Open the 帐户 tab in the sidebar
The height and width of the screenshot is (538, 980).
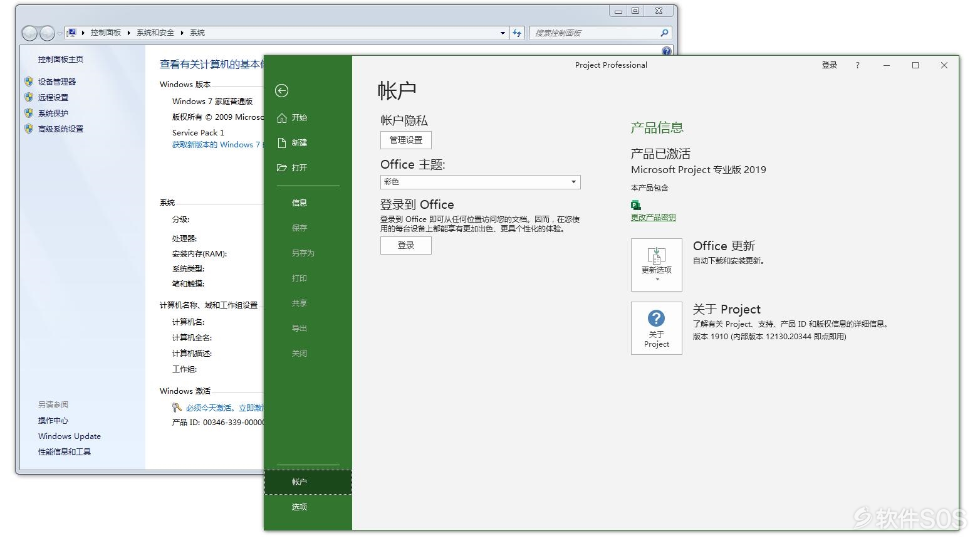[308, 482]
